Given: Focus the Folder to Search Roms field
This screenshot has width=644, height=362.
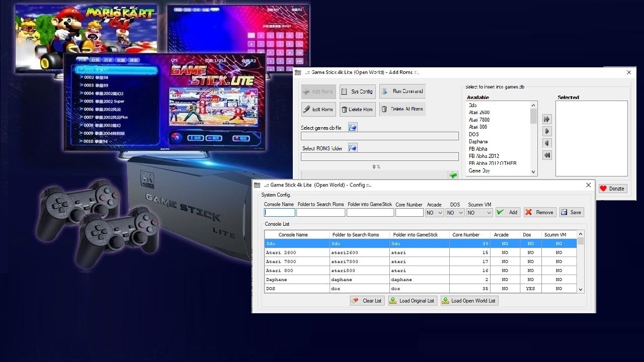Looking at the screenshot, I should click(321, 213).
